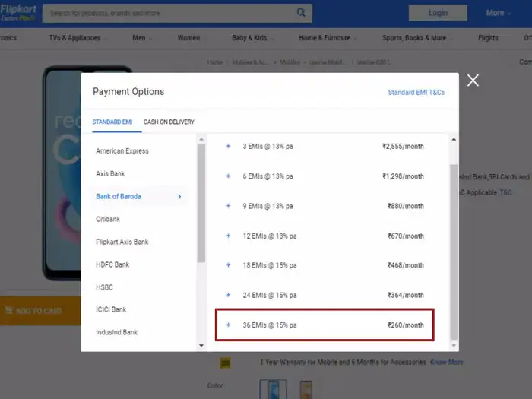Image resolution: width=532 pixels, height=399 pixels.
Task: Click the search products input field
Action: pyautogui.click(x=169, y=13)
